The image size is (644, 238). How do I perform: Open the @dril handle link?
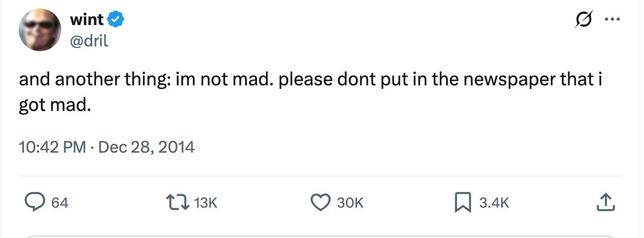(89, 41)
